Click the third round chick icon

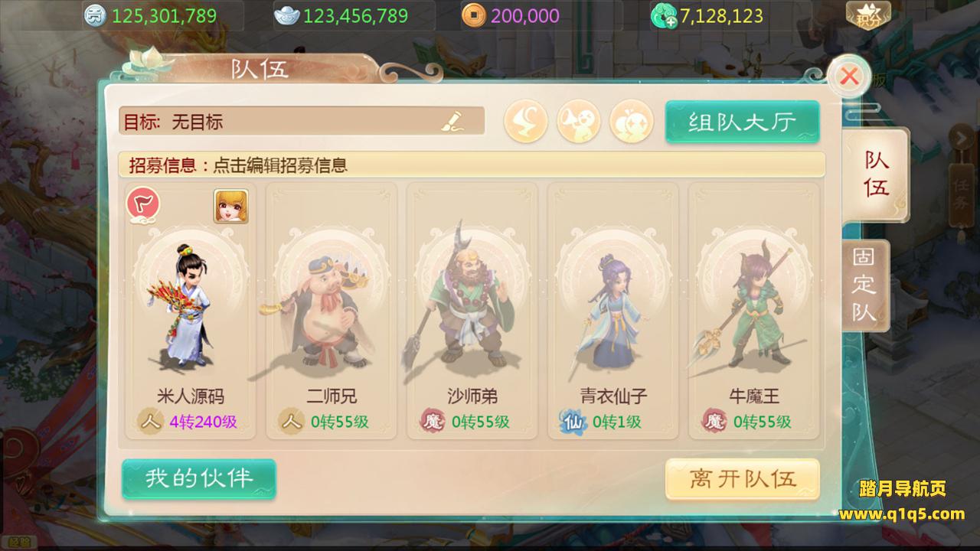[631, 122]
